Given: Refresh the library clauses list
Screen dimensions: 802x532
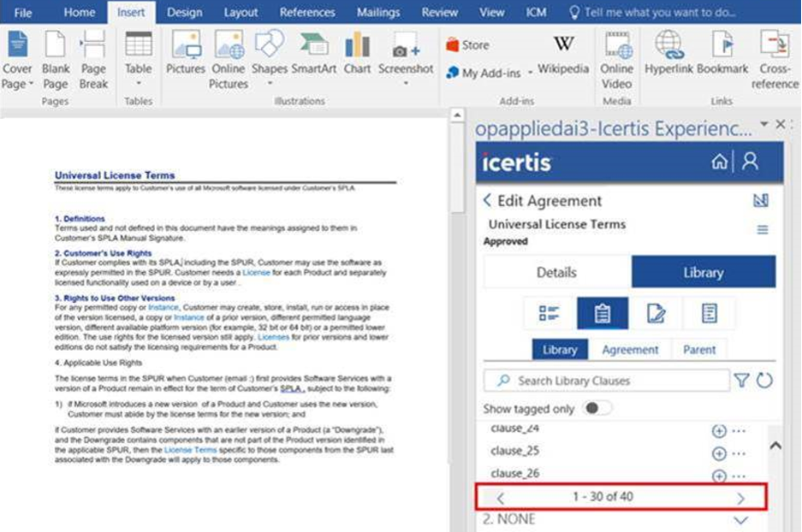Looking at the screenshot, I should pos(764,381).
